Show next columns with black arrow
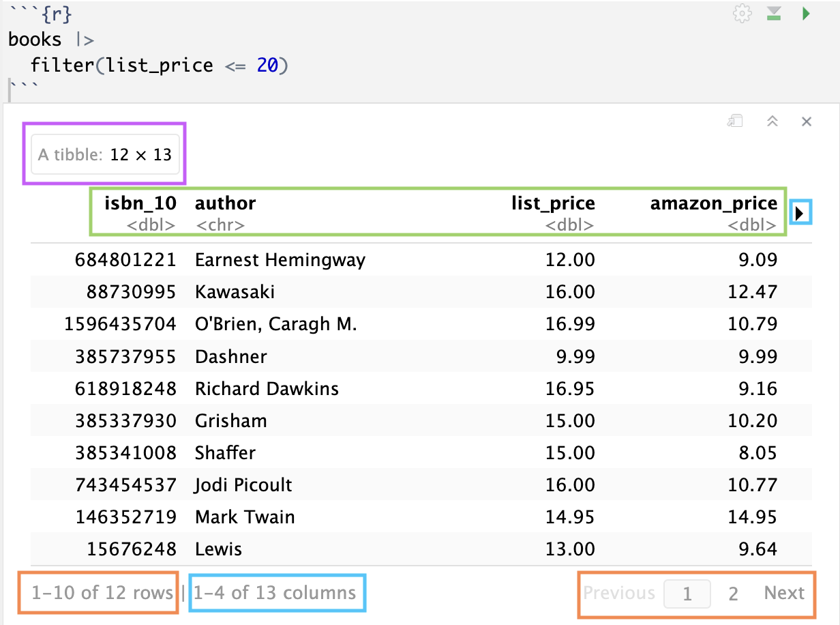The height and width of the screenshot is (625, 840). click(800, 214)
